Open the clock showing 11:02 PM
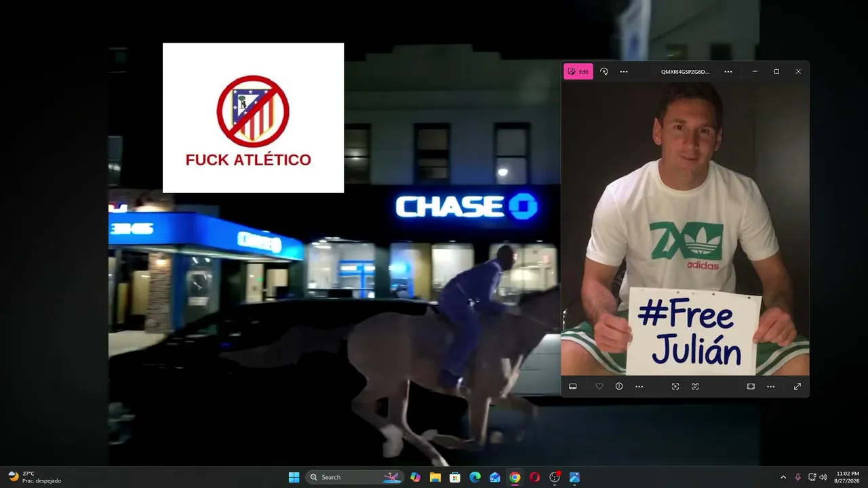The width and height of the screenshot is (868, 488). pyautogui.click(x=848, y=477)
